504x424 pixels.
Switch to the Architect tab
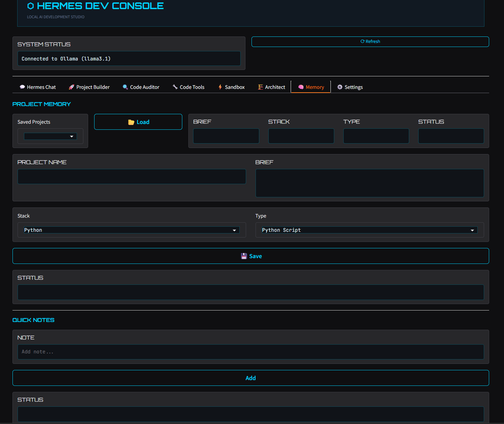271,87
